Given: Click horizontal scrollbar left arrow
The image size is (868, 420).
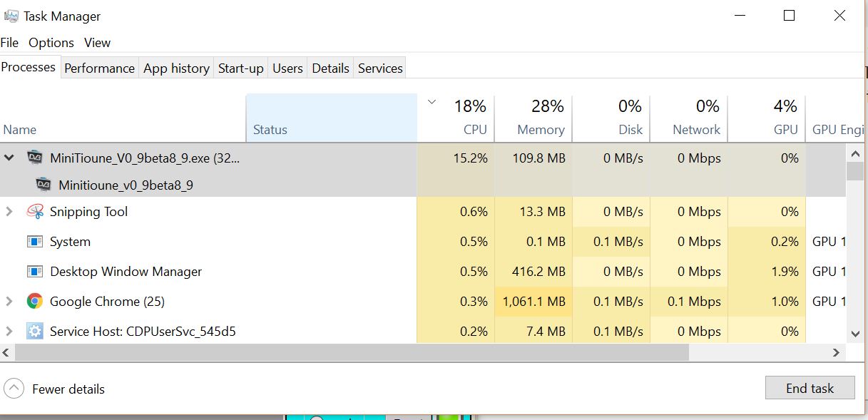Looking at the screenshot, I should 6,352.
